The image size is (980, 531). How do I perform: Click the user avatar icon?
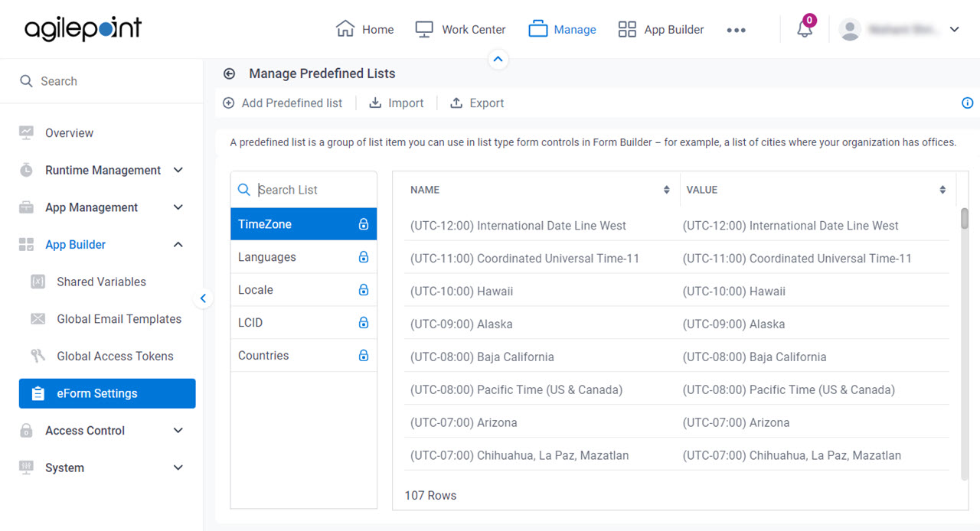850,29
